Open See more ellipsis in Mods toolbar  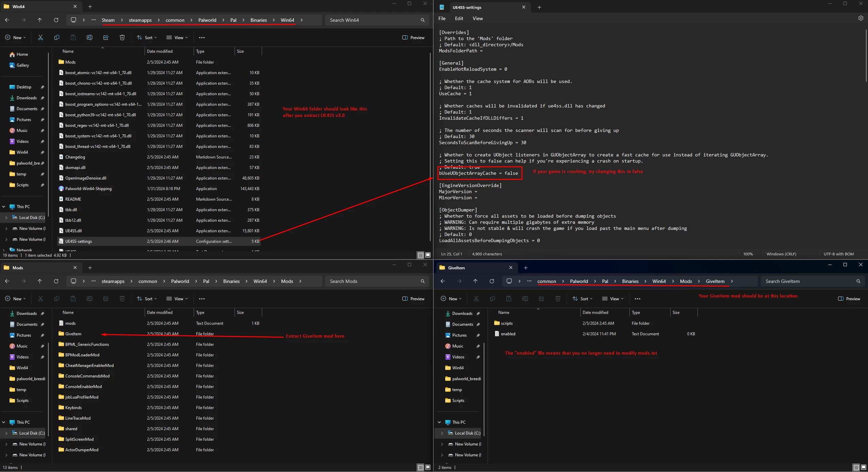(202, 299)
